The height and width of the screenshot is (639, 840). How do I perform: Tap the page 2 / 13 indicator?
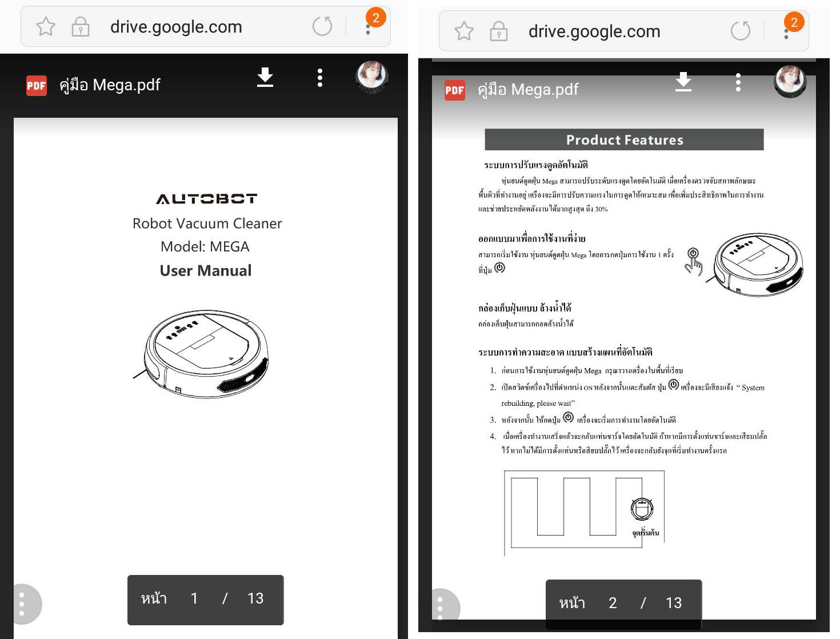coord(623,604)
